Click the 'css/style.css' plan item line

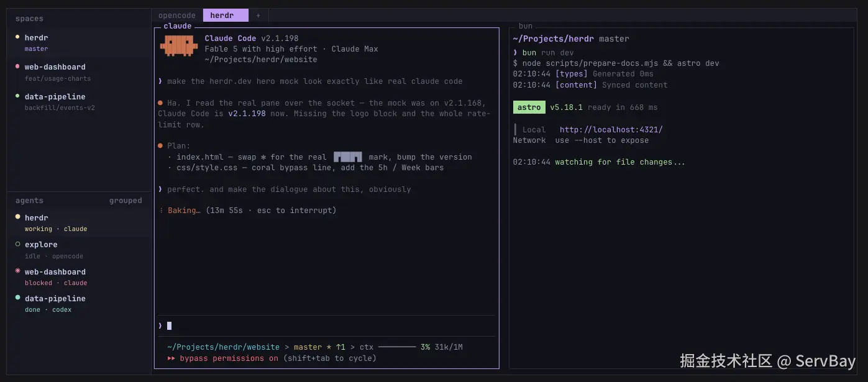click(306, 168)
